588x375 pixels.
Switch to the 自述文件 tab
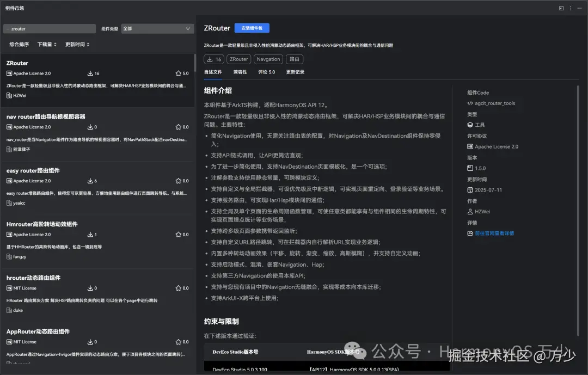tap(213, 72)
